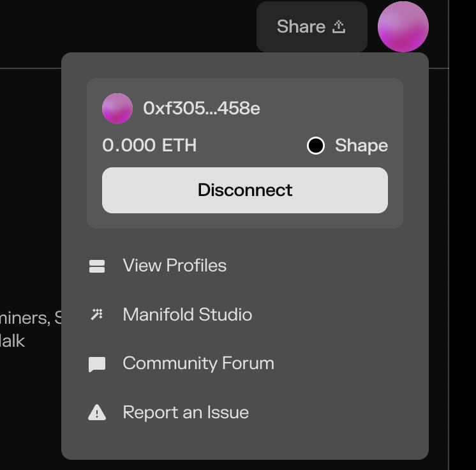The image size is (476, 470).
Task: Go to the Community Forum menu entry
Action: click(198, 363)
